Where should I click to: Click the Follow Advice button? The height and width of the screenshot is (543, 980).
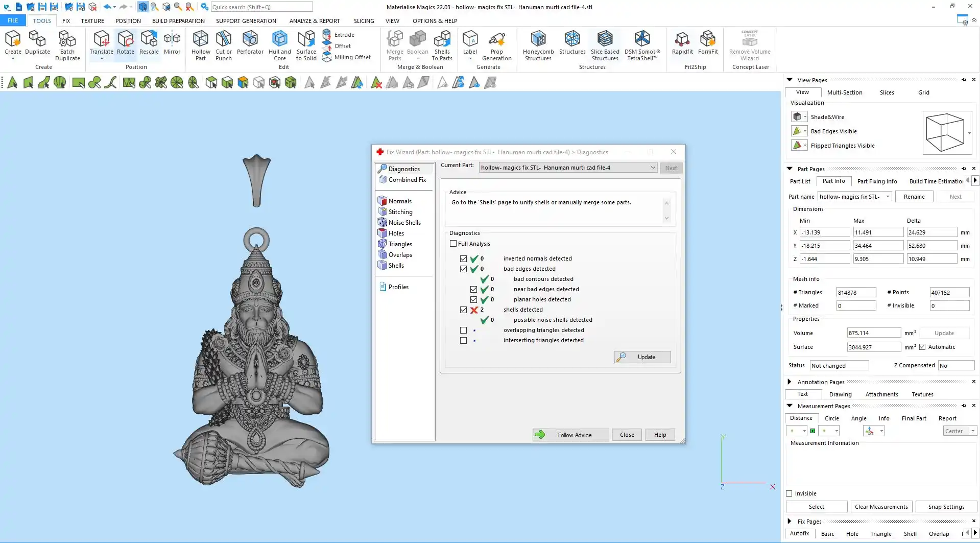(x=570, y=435)
